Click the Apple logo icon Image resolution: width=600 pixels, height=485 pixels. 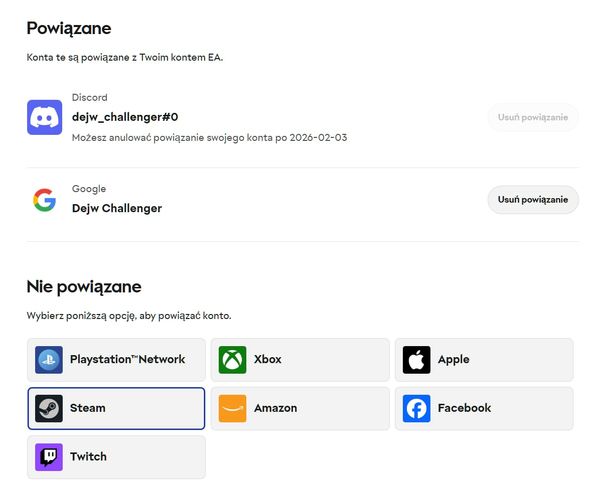point(416,359)
